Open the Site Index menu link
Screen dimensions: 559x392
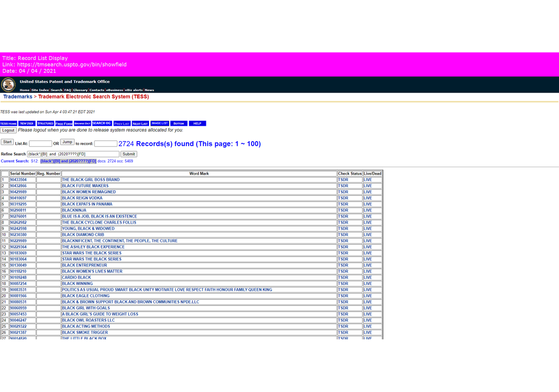[x=41, y=90]
